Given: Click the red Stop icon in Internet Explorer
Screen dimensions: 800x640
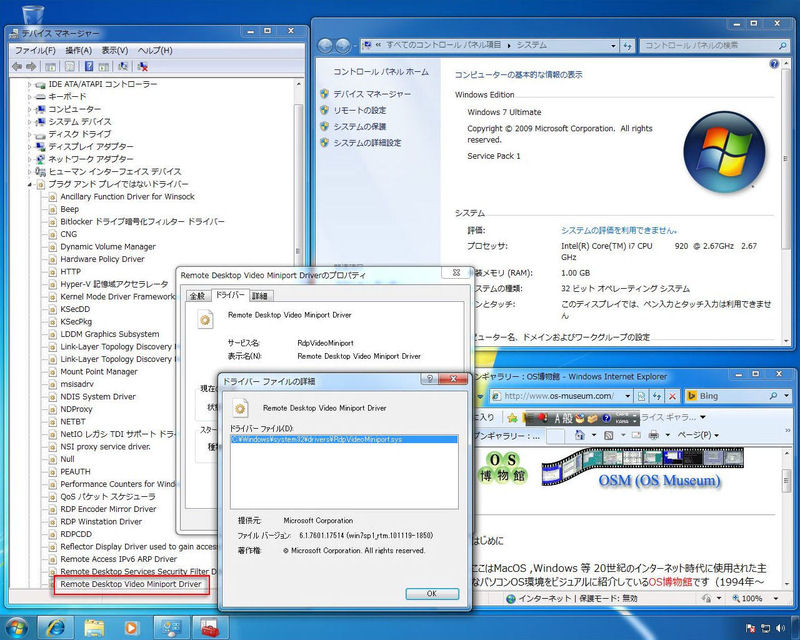Looking at the screenshot, I should coord(672,396).
